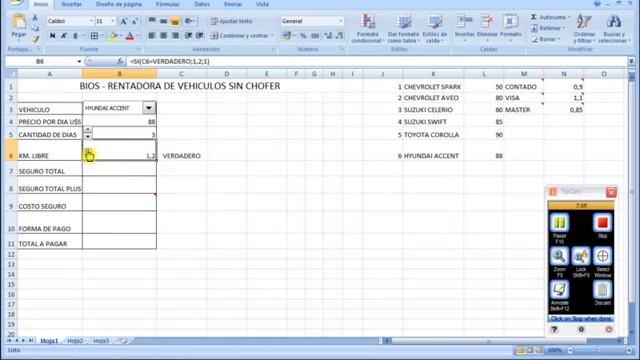Click the decrease indent icon
640x360 pixels.
(188, 36)
